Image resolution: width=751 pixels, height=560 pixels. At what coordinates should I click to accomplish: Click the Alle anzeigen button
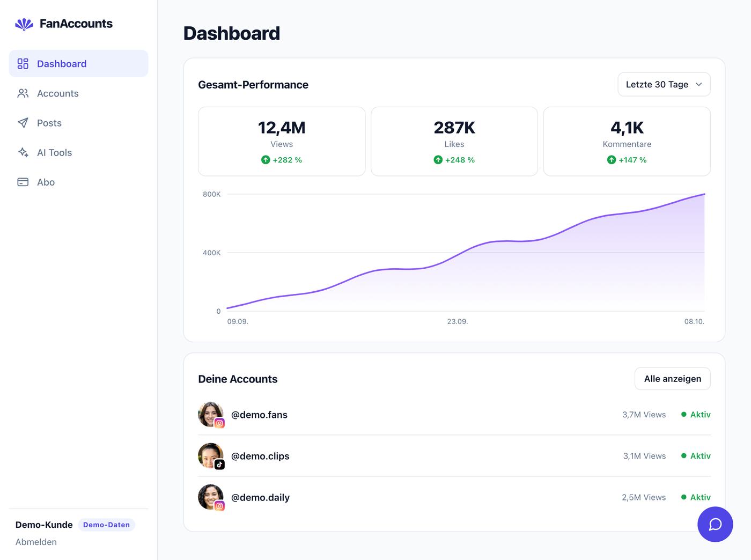coord(673,379)
